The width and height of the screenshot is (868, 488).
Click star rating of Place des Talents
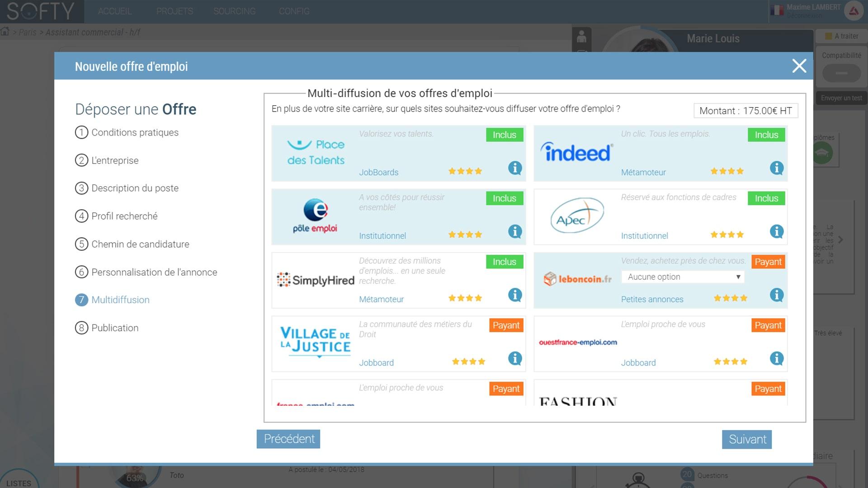(465, 171)
